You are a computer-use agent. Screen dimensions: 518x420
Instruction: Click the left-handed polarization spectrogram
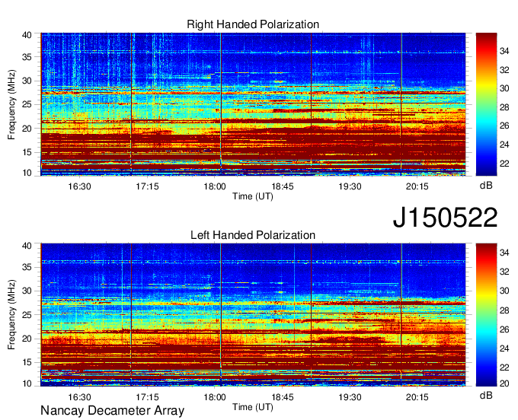pos(253,315)
